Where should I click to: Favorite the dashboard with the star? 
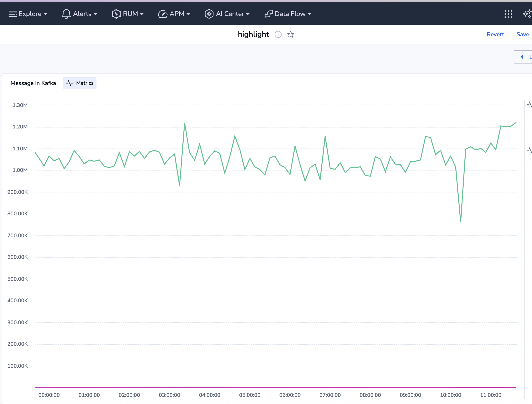291,34
